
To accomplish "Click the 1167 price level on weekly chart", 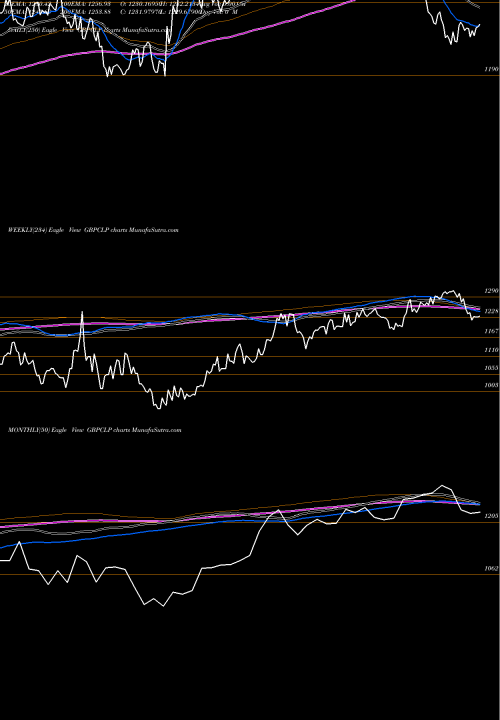I will (491, 331).
